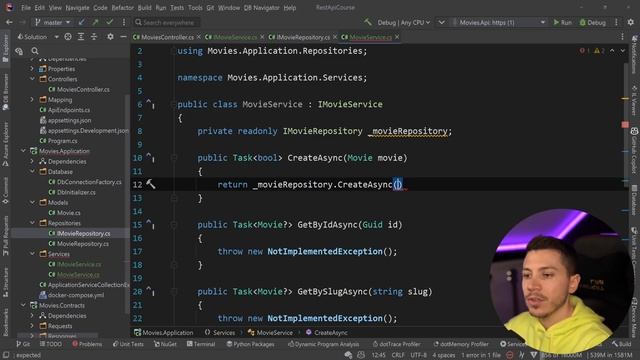
Task: Open the IDE settings gear icon
Action: pyautogui.click(x=631, y=22)
